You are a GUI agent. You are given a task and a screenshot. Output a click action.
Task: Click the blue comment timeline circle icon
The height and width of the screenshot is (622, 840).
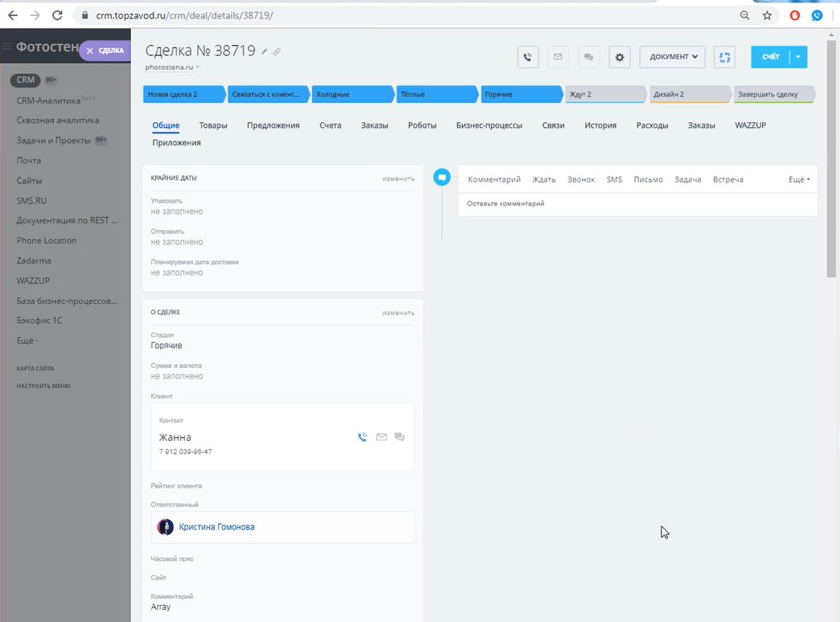(442, 178)
